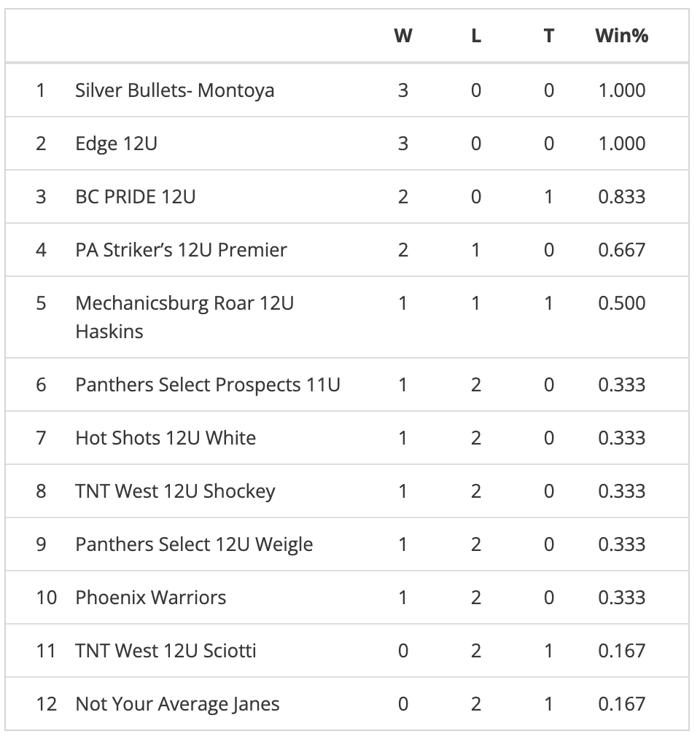
Task: Click the L column header
Action: point(476,36)
